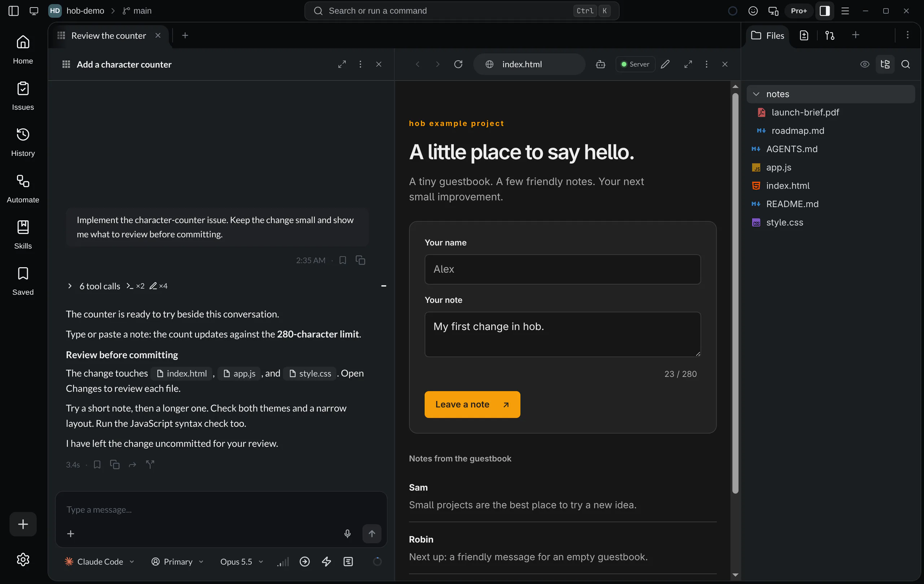924x584 pixels.
Task: Click the preview pane vertical scrollbar
Action: 735,293
